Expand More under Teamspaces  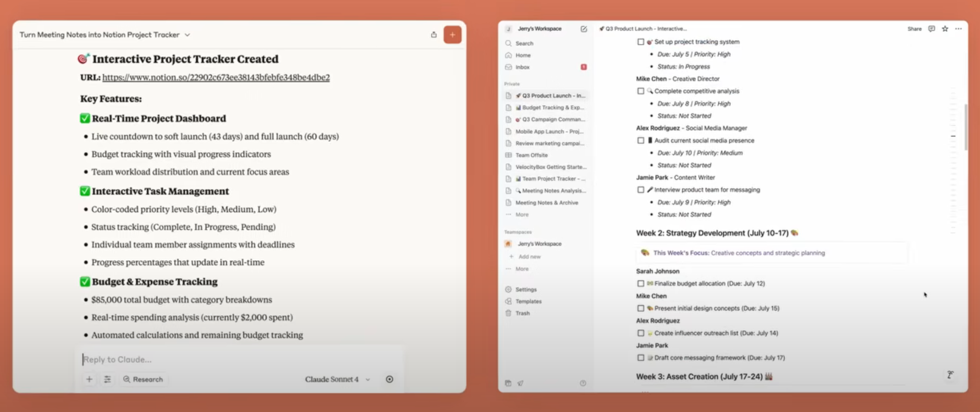[522, 269]
